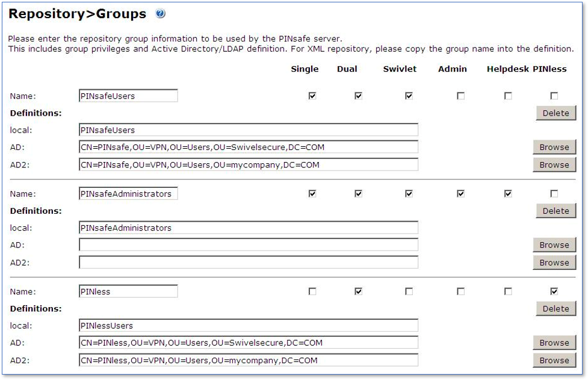Click the Helpdesk column header

[x=508, y=69]
